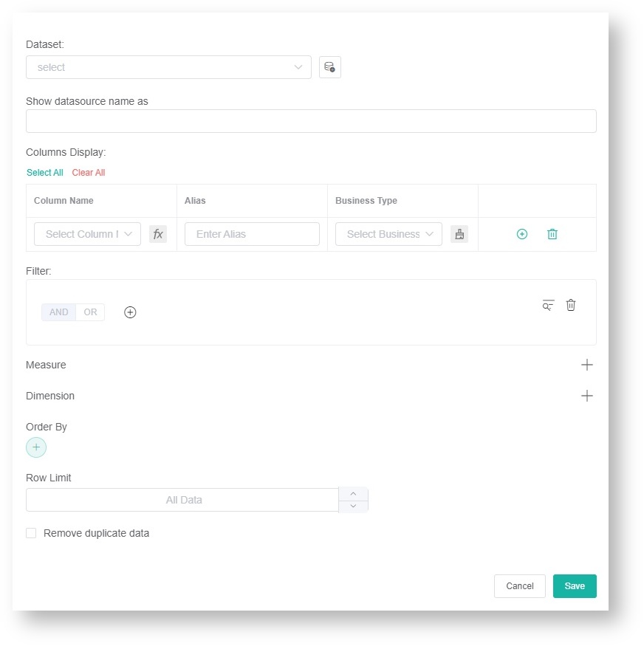Click the Enter Alias input field
Viewport: 644px width, 646px height.
pyautogui.click(x=251, y=234)
